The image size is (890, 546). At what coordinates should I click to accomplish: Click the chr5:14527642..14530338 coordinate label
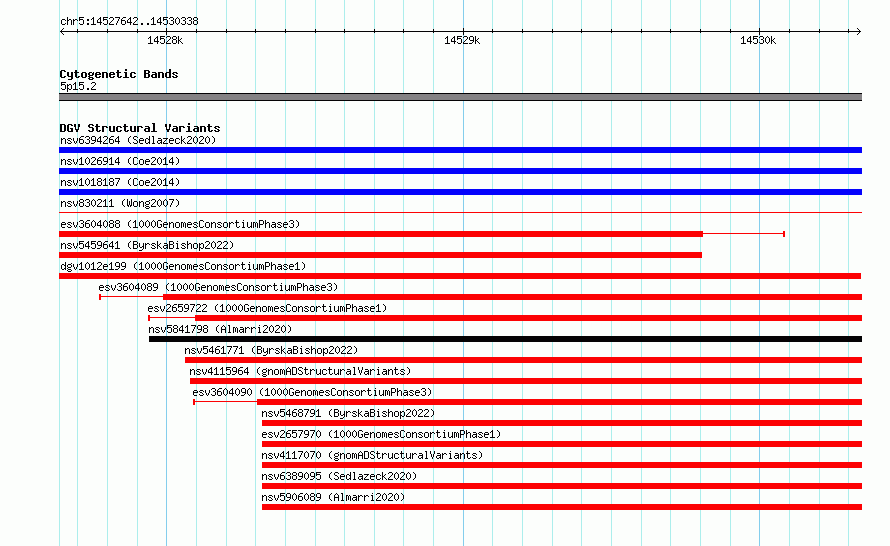129,21
